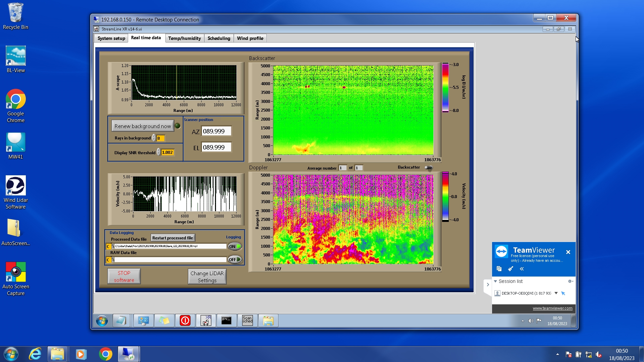The image size is (644, 362).
Task: Click Change LiDAR Settings button
Action: click(207, 277)
